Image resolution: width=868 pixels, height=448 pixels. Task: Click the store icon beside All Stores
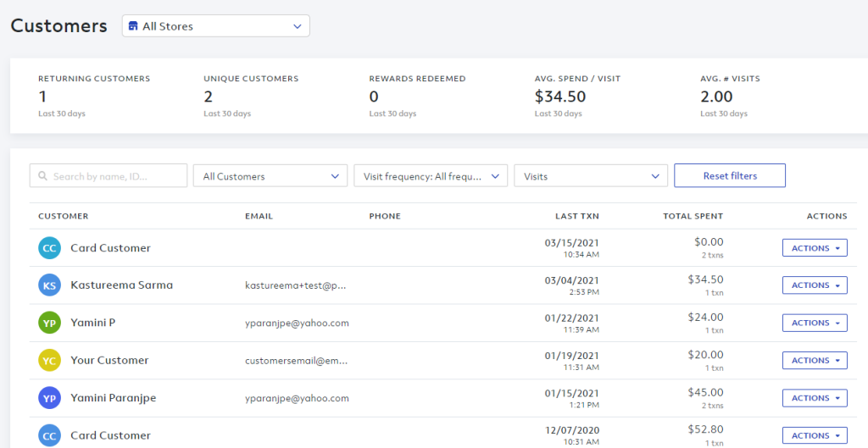(133, 26)
